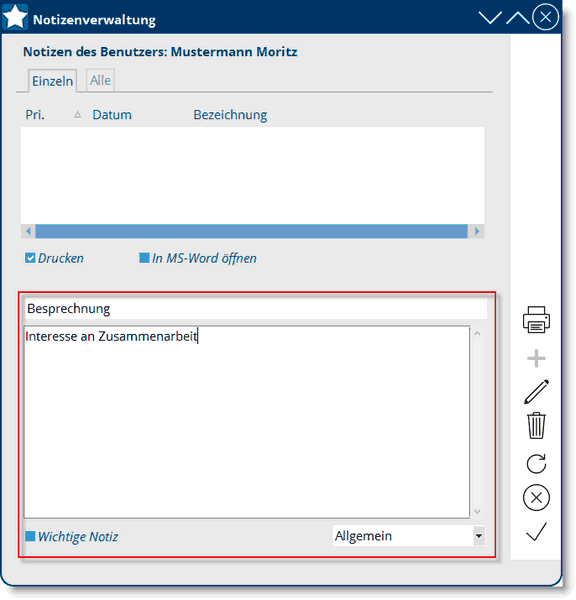Click the printer icon to print note
The image size is (576, 600).
536,320
